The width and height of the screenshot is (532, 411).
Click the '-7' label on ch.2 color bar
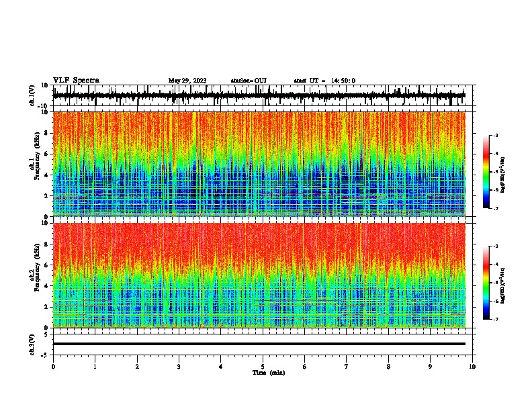(496, 319)
